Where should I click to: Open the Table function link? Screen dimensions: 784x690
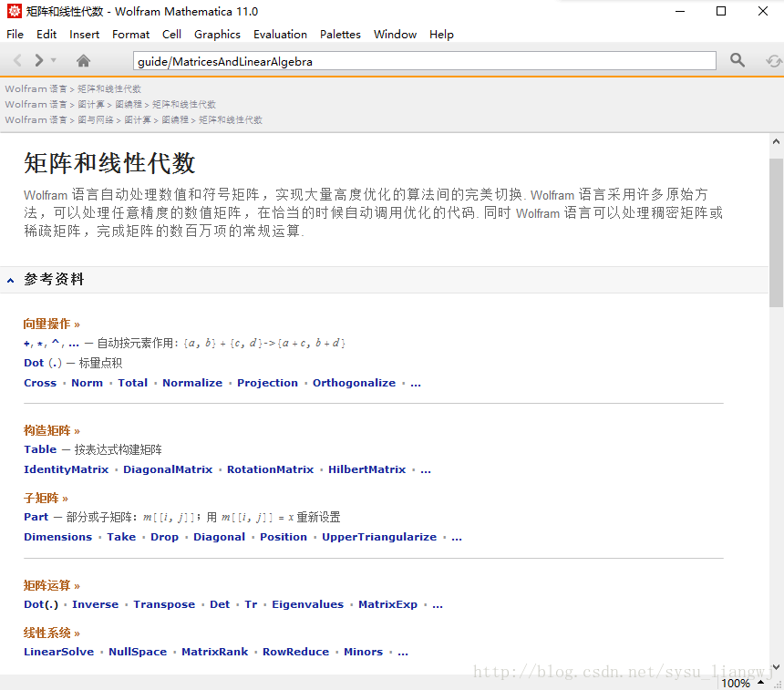tap(40, 449)
